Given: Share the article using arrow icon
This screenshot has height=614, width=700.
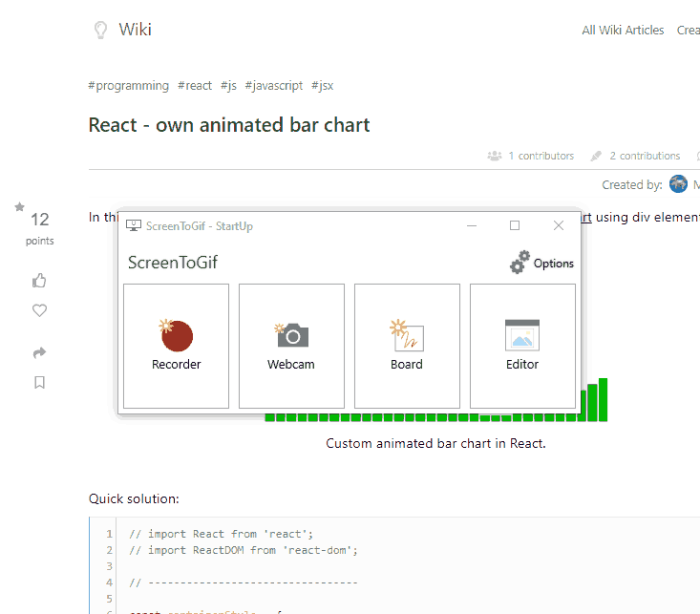Looking at the screenshot, I should click(x=39, y=352).
